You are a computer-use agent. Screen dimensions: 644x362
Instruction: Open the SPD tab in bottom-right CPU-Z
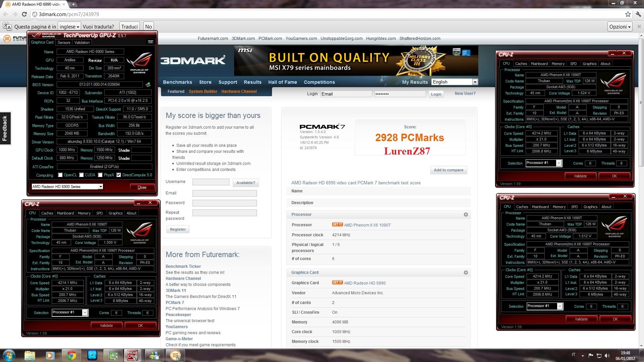574,207
